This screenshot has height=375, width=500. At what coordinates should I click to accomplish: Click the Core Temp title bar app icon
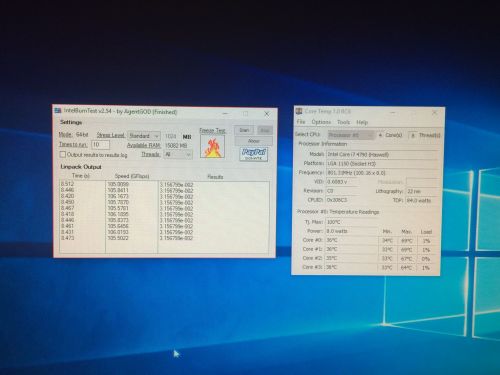tap(299, 111)
